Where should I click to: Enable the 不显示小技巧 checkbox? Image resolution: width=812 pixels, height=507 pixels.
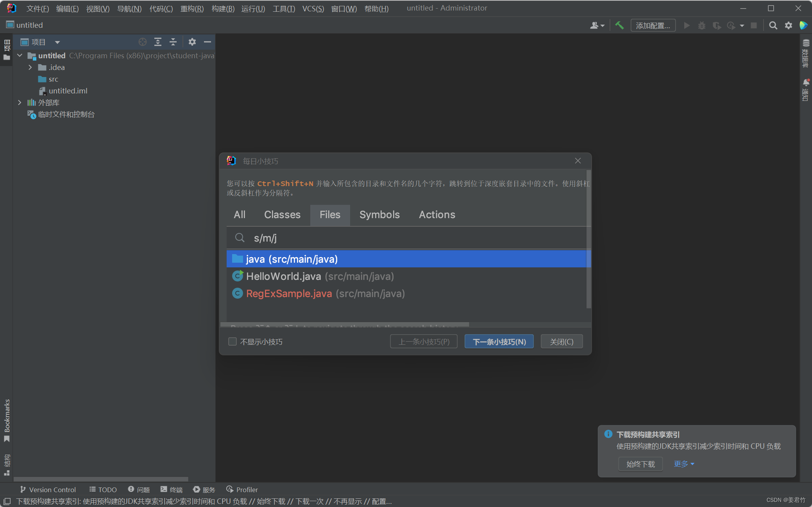click(x=233, y=341)
